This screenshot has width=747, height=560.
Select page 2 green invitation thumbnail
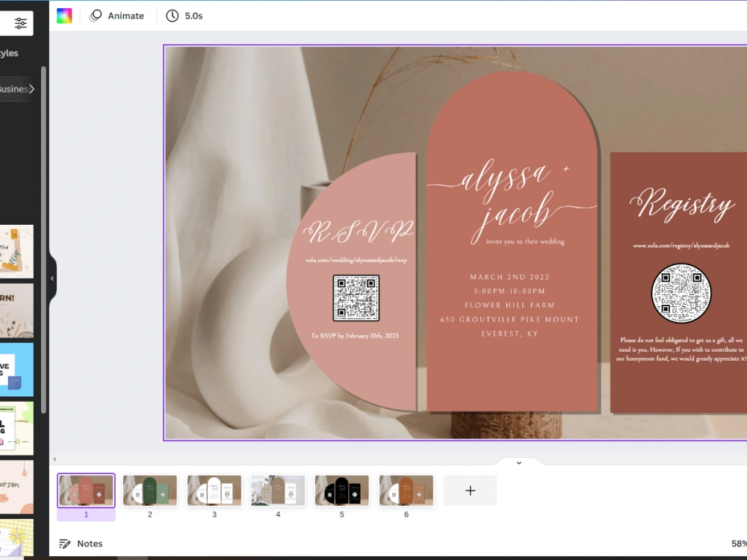point(150,490)
